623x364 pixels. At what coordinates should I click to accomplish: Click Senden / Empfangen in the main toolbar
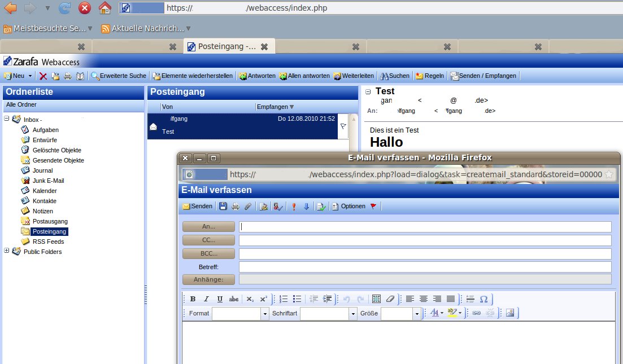tap(483, 76)
